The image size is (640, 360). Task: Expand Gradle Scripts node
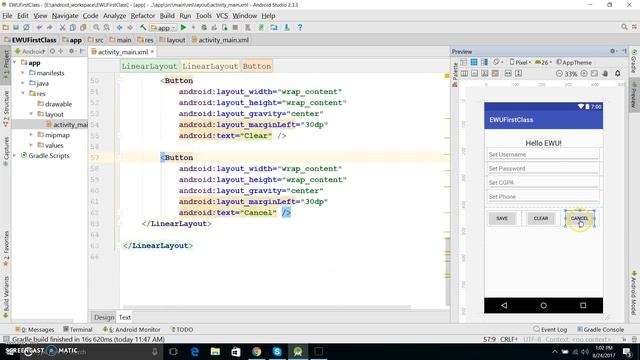15,156
